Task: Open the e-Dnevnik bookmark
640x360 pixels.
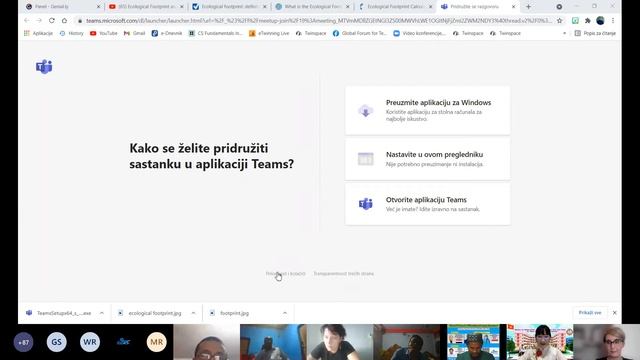Action: [x=167, y=33]
